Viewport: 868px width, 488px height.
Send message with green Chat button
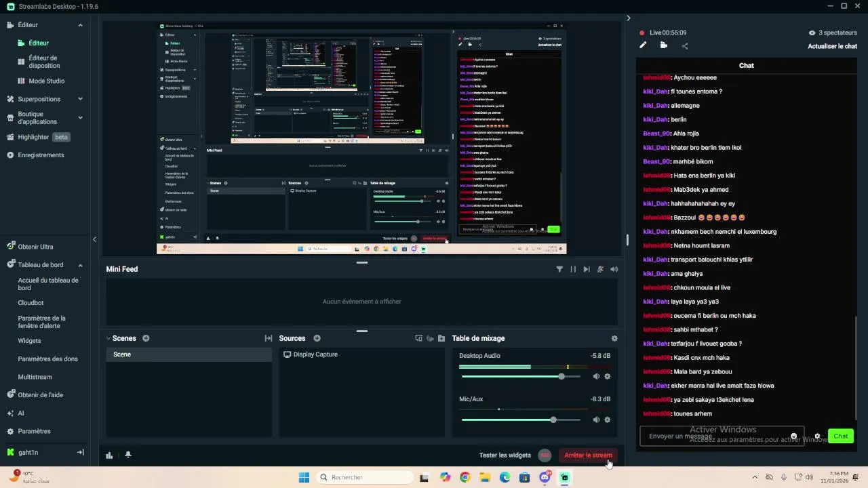click(841, 436)
